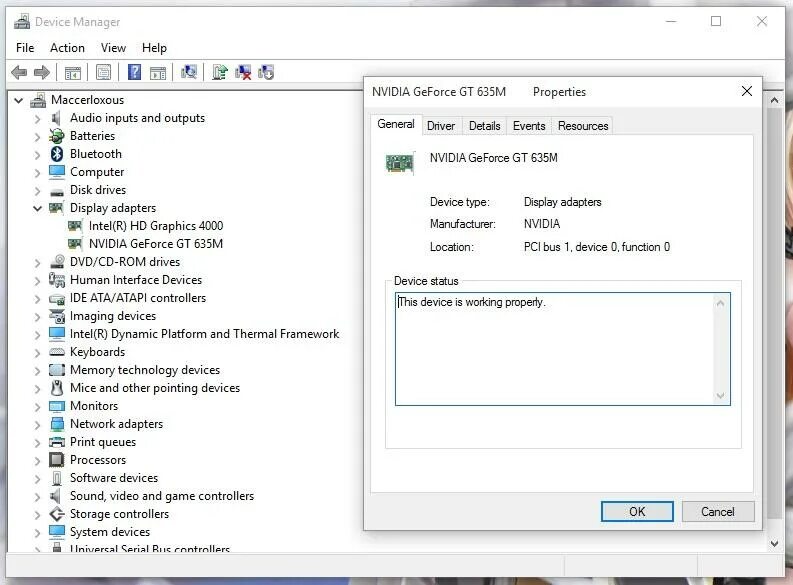Collapse the Display adapters category
This screenshot has height=585, width=793.
37,208
